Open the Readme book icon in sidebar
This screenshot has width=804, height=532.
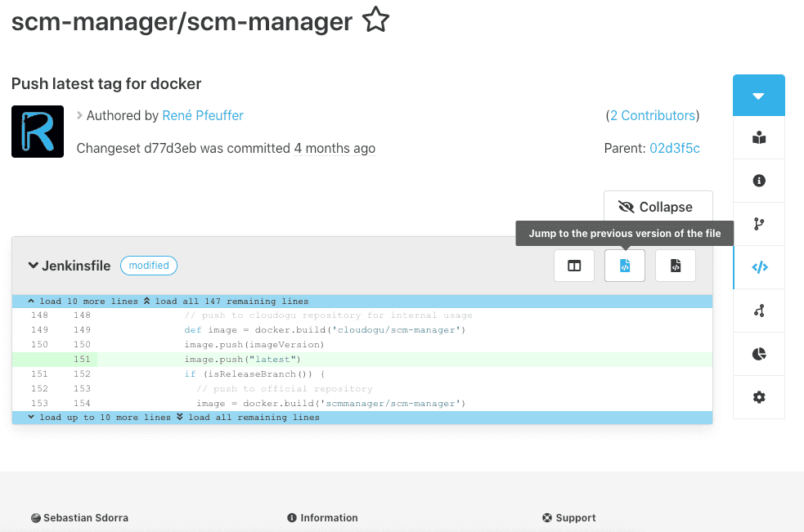tap(759, 137)
